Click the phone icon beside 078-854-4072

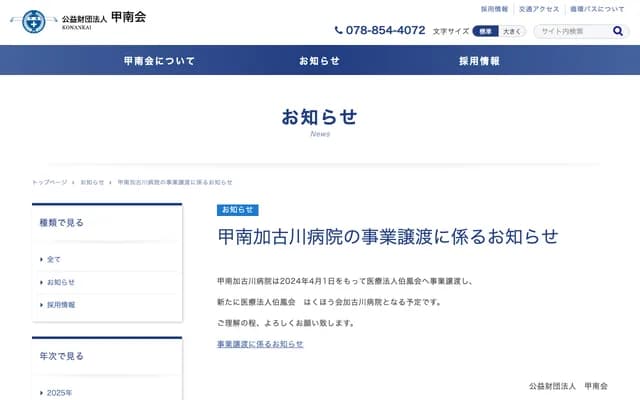click(338, 30)
